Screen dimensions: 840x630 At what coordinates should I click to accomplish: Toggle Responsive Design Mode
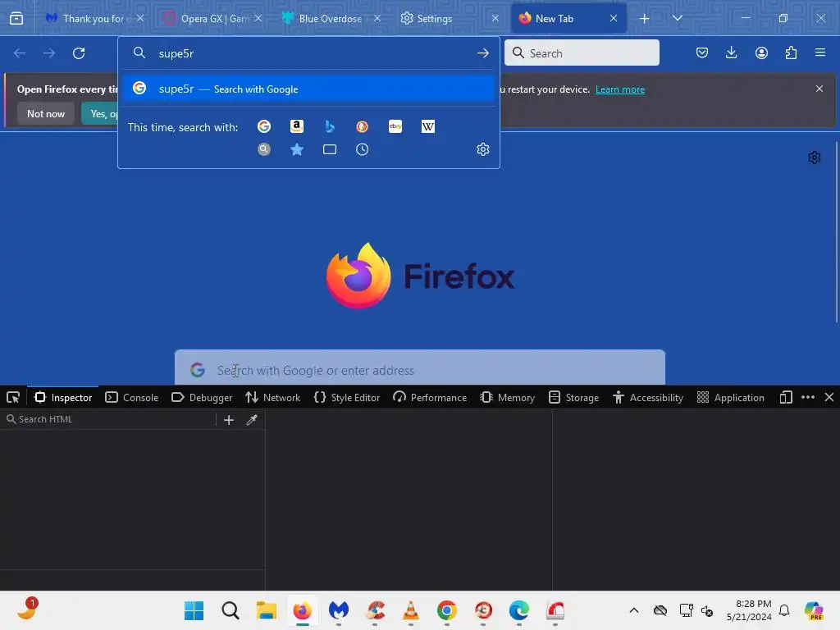point(786,398)
